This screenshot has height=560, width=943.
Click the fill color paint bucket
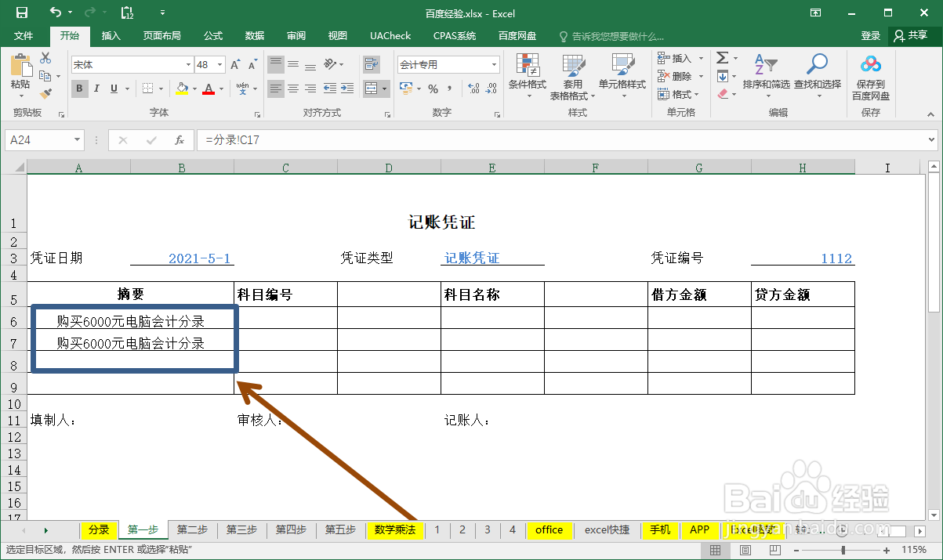click(x=182, y=89)
